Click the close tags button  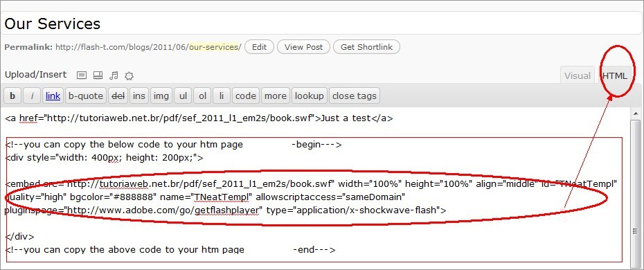(x=355, y=96)
